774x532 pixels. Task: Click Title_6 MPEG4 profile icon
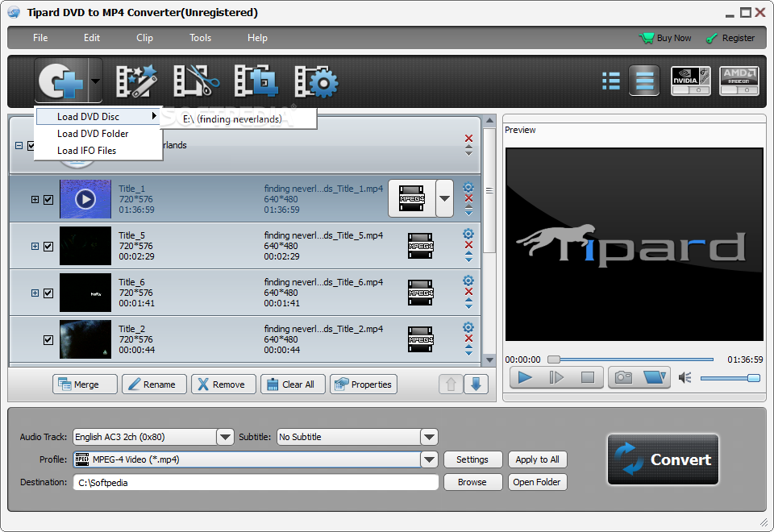421,293
